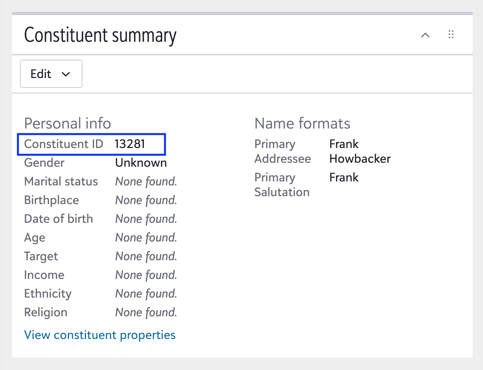Click the Target None found value

coord(146,256)
